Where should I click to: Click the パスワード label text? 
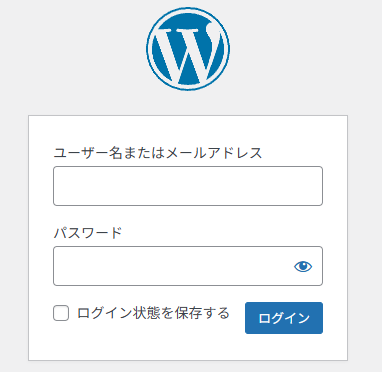pos(88,233)
